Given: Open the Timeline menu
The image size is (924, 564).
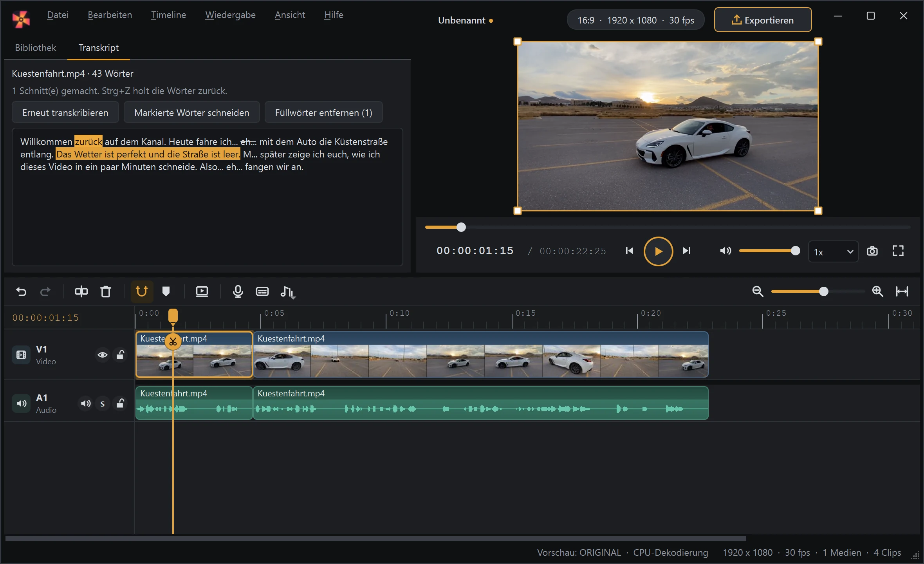Looking at the screenshot, I should (168, 15).
